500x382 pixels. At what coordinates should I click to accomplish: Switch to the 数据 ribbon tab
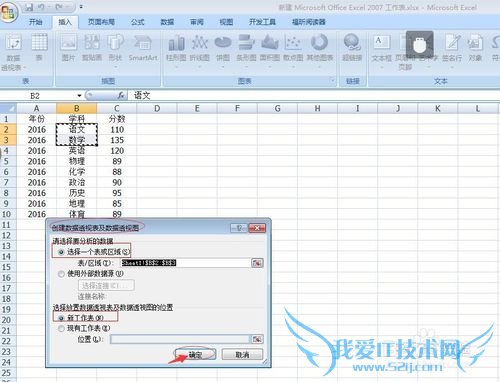pyautogui.click(x=167, y=22)
